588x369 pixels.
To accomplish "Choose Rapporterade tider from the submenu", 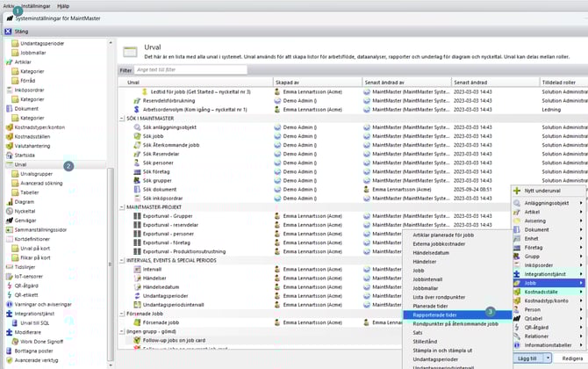I will pos(436,313).
